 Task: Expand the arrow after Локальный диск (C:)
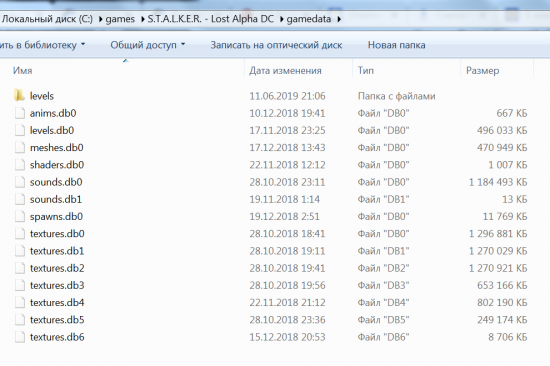point(100,19)
